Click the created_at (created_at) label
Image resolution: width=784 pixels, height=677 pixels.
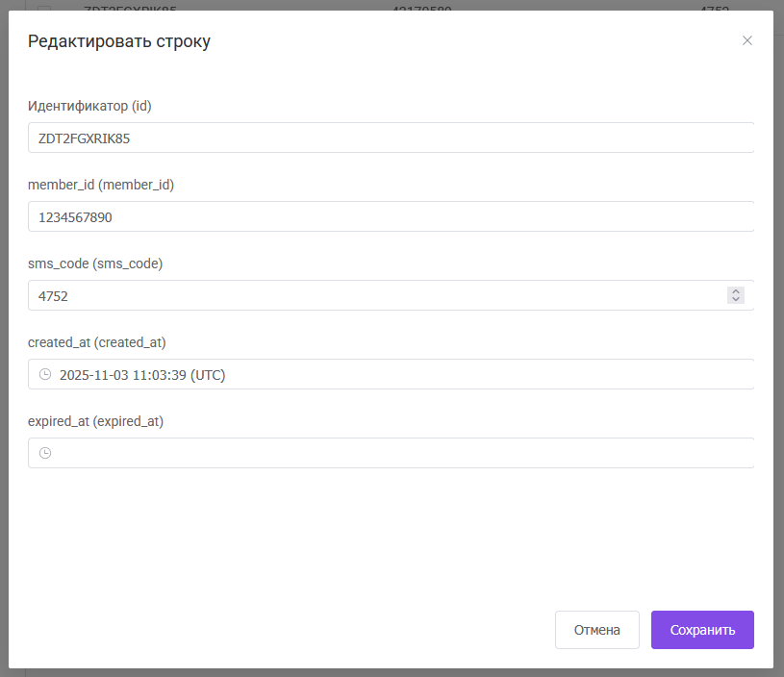pyautogui.click(x=97, y=342)
